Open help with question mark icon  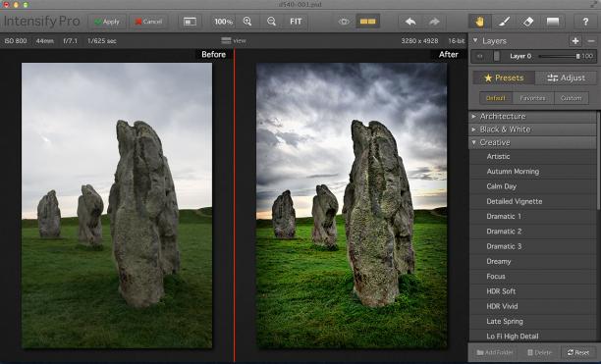tap(585, 22)
